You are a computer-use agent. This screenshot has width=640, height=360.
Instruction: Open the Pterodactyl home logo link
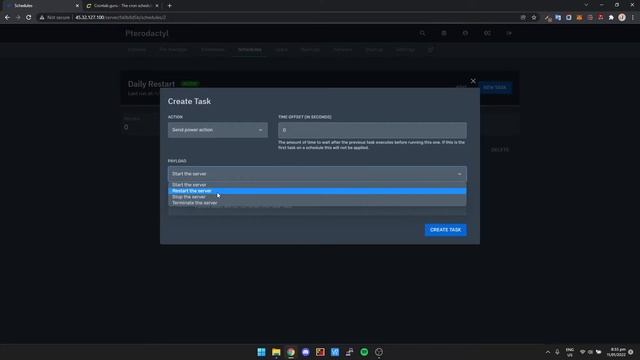[x=147, y=33]
